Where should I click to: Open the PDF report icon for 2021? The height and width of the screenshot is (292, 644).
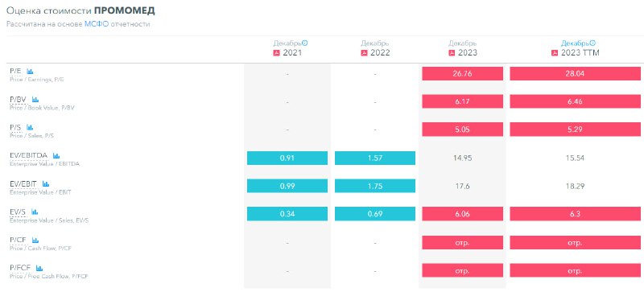pos(276,53)
